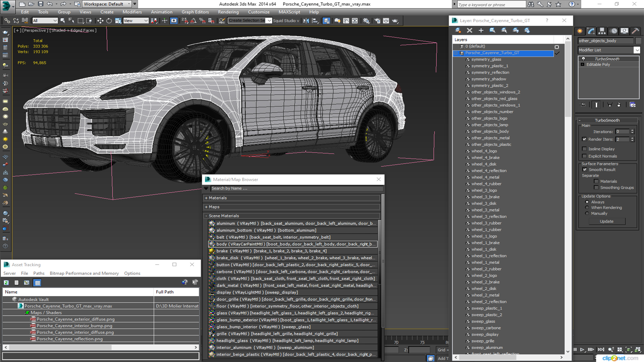Click the Update button
The width and height of the screenshot is (644, 362).
(x=606, y=221)
